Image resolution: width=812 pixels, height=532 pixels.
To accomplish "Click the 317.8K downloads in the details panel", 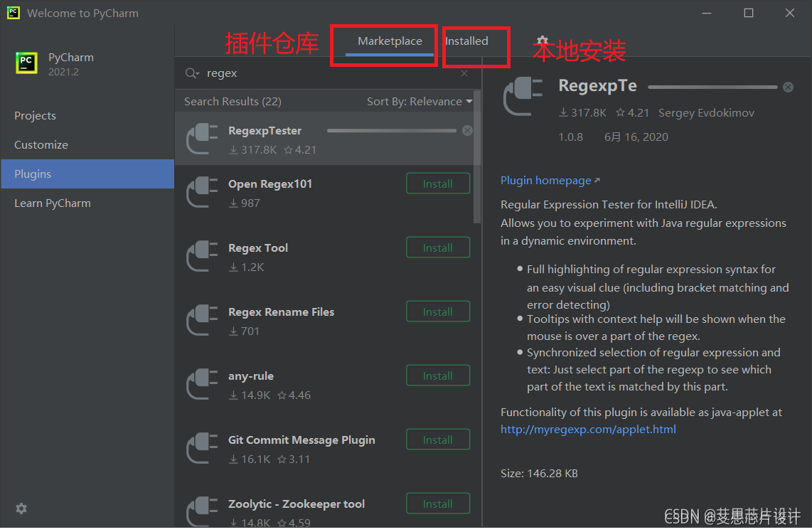I will [582, 113].
